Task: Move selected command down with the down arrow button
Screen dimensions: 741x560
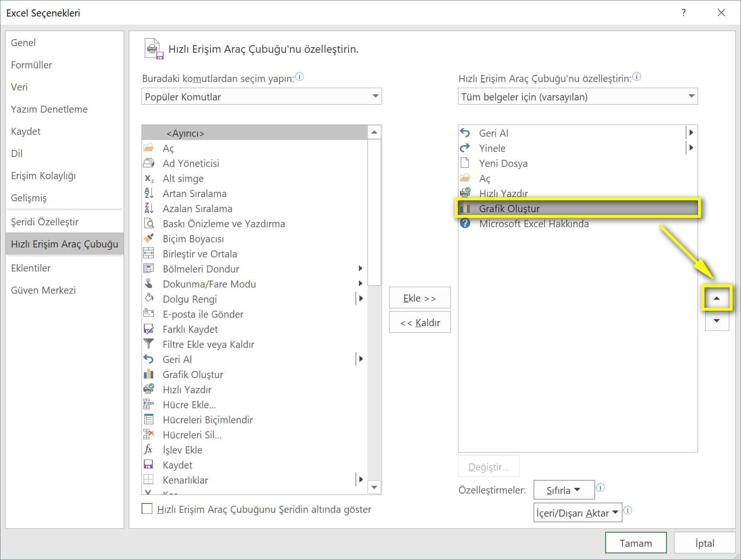Action: [717, 321]
